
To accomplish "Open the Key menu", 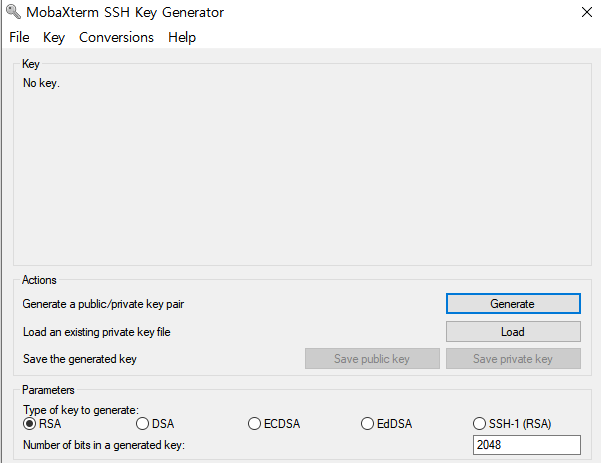I will (54, 37).
